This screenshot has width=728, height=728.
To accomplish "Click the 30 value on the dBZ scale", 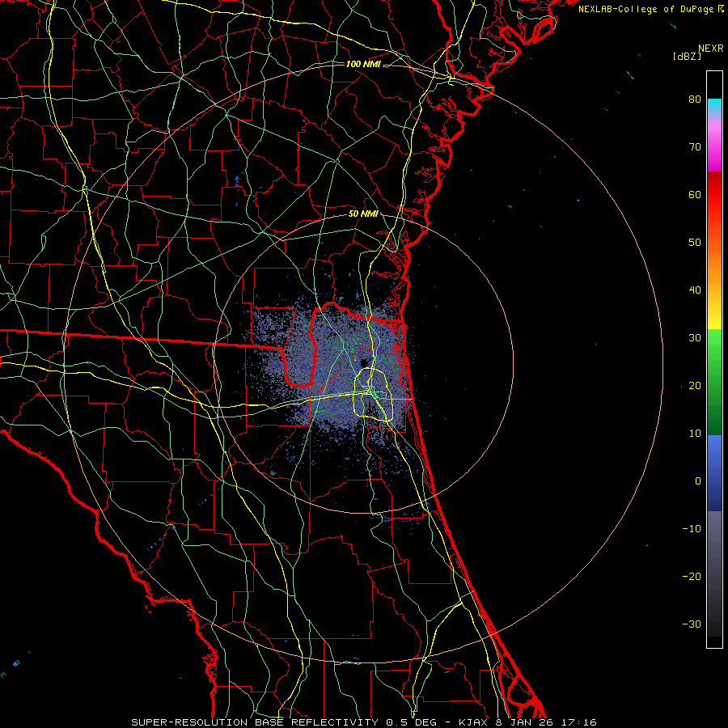I will pos(695,338).
